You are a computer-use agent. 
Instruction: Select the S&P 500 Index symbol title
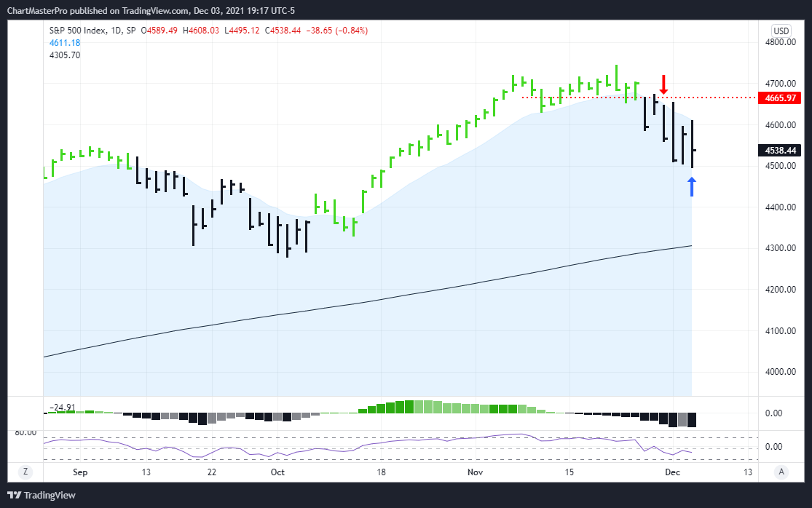(x=78, y=31)
